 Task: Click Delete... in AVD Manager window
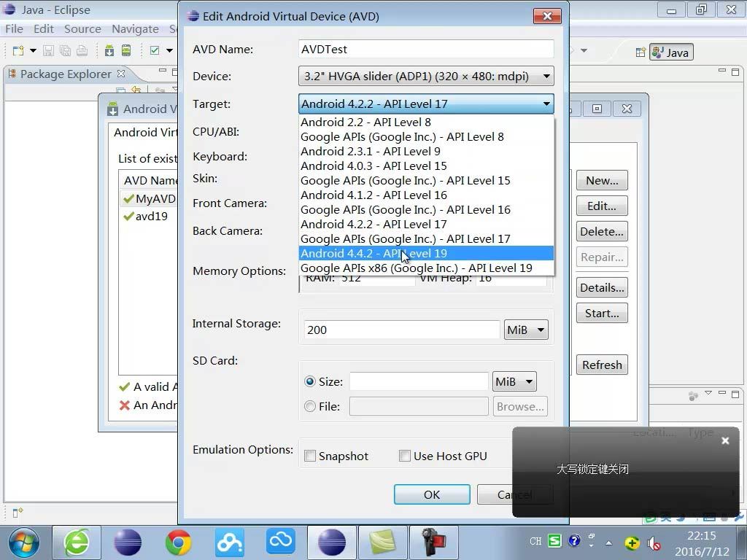[602, 231]
